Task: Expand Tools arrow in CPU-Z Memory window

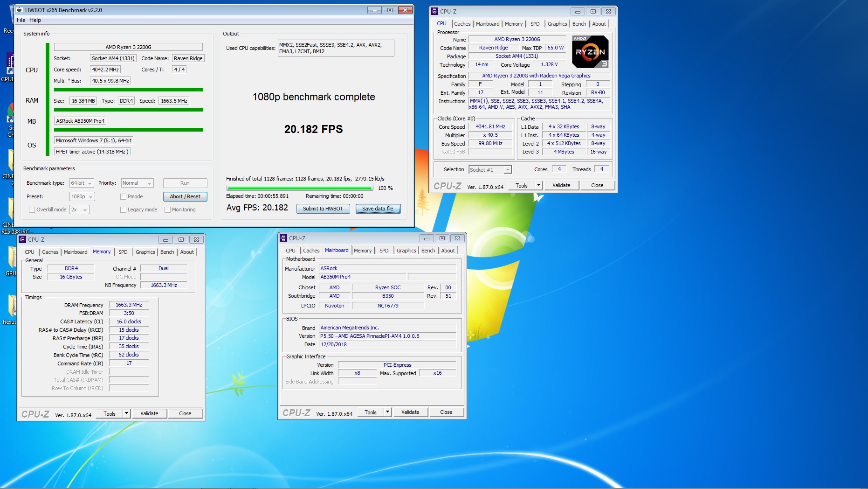Action: pos(126,413)
